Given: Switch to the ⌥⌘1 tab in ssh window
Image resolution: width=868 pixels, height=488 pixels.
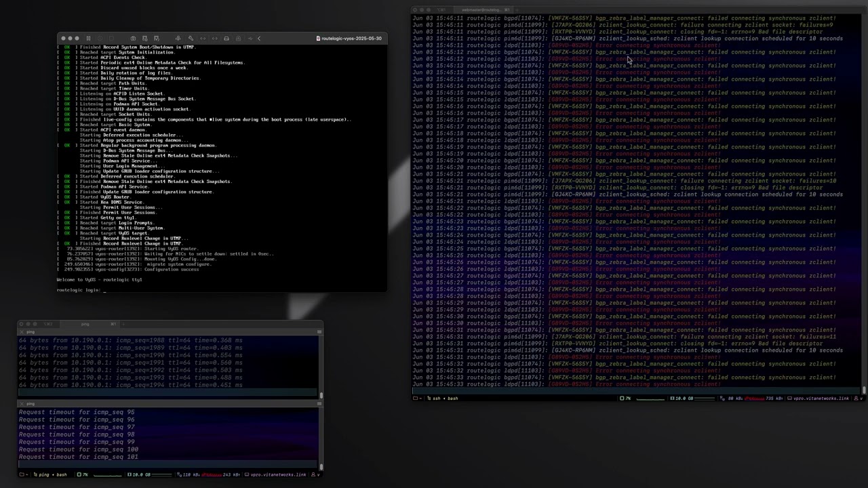Looking at the screenshot, I should tap(441, 10).
